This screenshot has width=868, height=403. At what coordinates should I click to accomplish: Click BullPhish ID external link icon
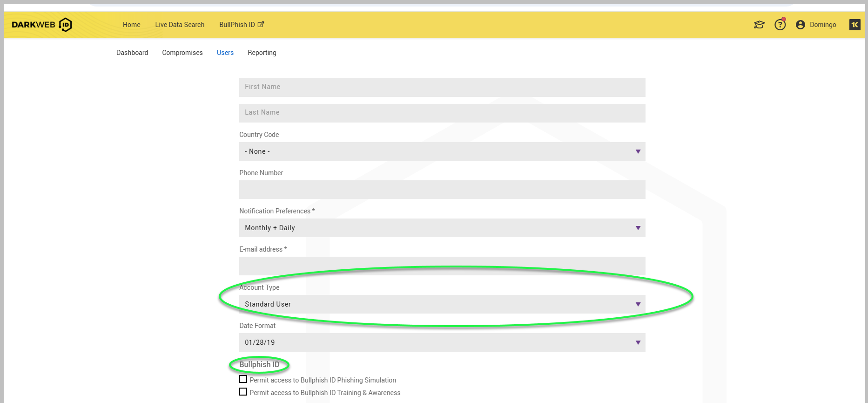pyautogui.click(x=261, y=25)
